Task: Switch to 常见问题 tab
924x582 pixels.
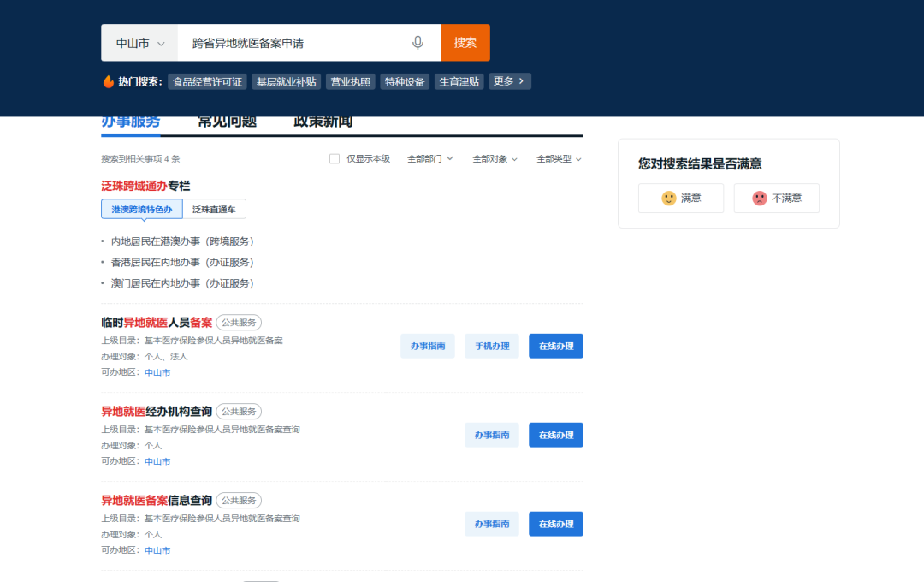Action: 227,122
